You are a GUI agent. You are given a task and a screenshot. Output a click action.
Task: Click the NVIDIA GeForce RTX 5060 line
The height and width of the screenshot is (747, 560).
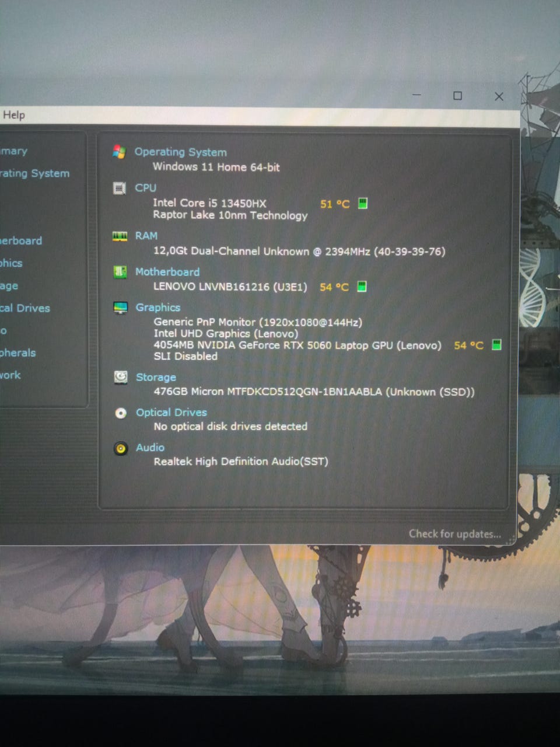(297, 345)
